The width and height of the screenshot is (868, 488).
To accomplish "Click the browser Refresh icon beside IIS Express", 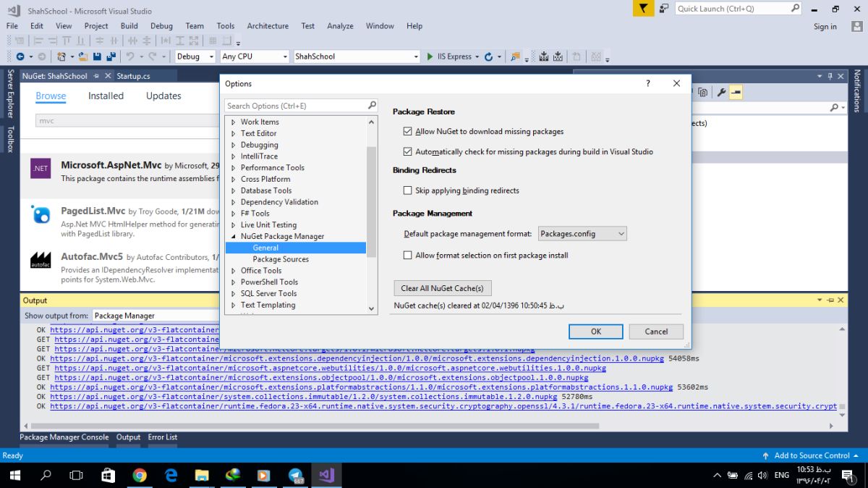I will (488, 56).
